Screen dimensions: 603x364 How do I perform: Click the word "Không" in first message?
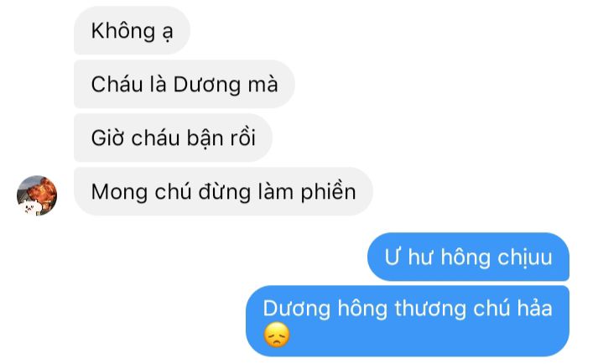[x=123, y=31]
